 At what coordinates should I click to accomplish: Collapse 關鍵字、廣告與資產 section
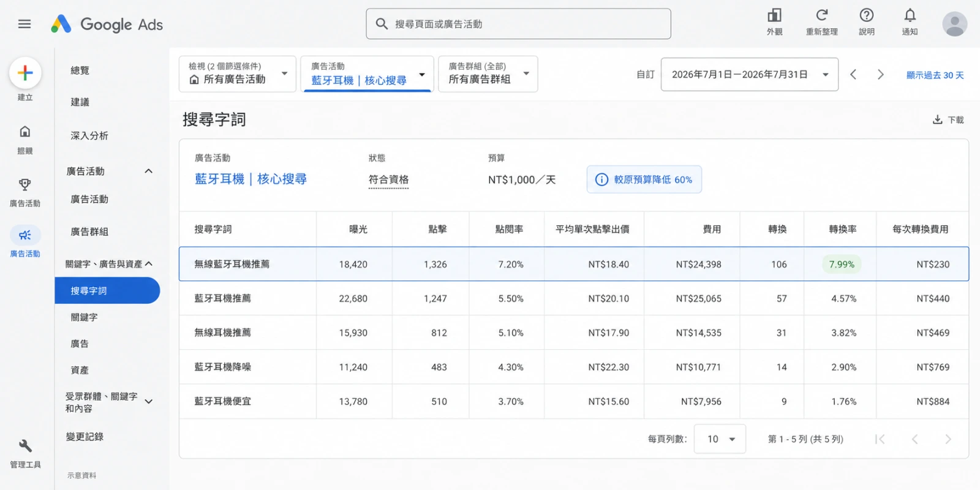tap(149, 264)
